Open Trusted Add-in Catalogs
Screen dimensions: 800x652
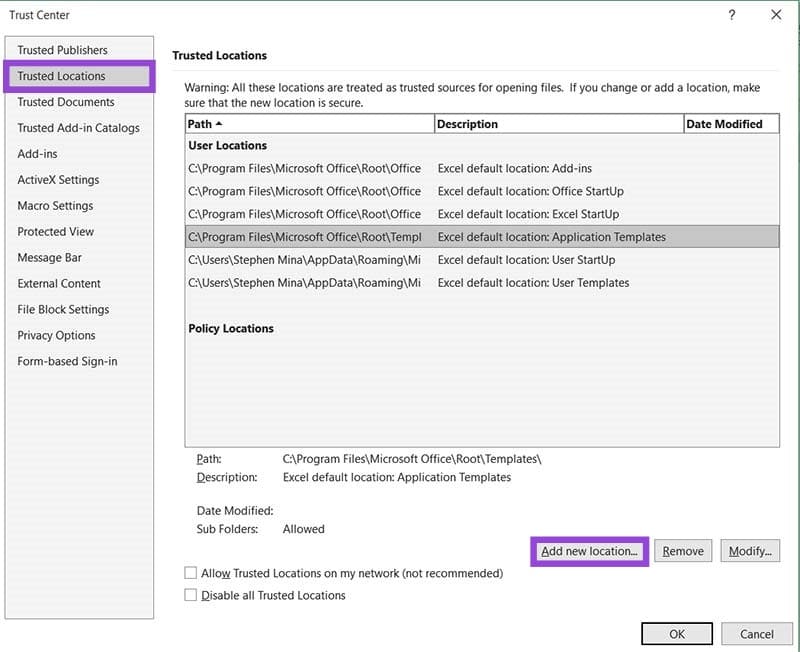pyautogui.click(x=78, y=128)
